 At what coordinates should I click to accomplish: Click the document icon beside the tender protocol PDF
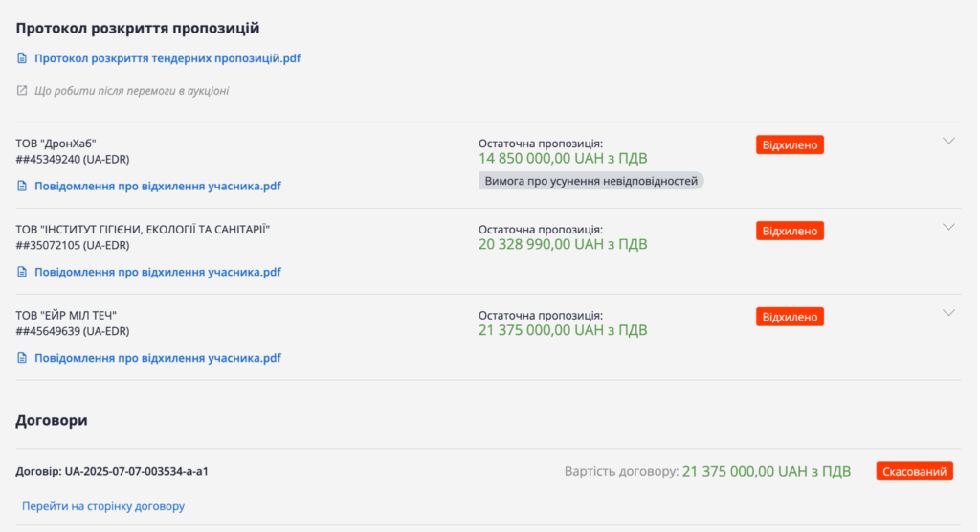pyautogui.click(x=22, y=58)
